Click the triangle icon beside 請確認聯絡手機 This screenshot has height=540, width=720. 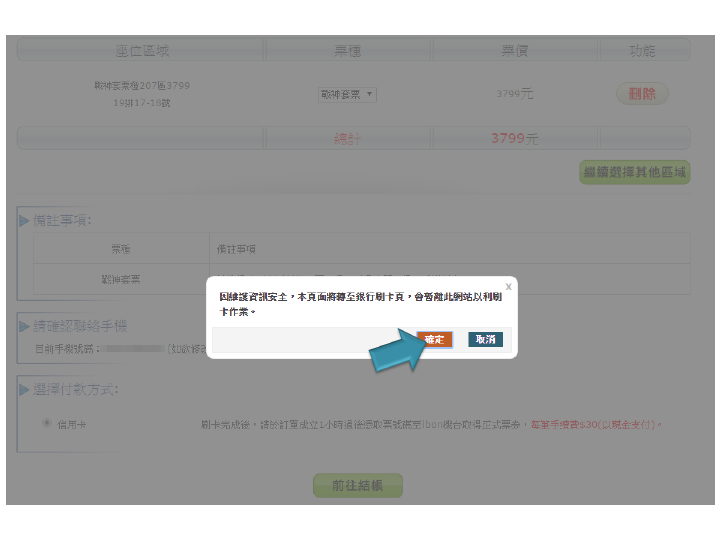pyautogui.click(x=24, y=326)
